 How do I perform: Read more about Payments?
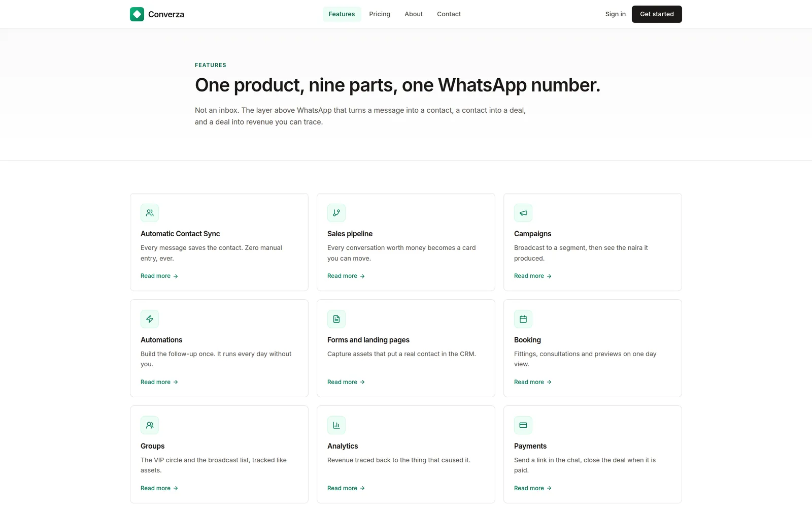[533, 488]
